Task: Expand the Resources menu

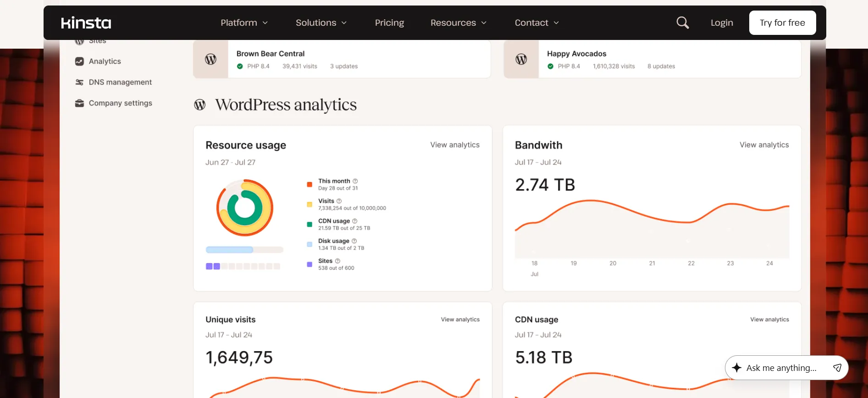Action: coord(458,22)
